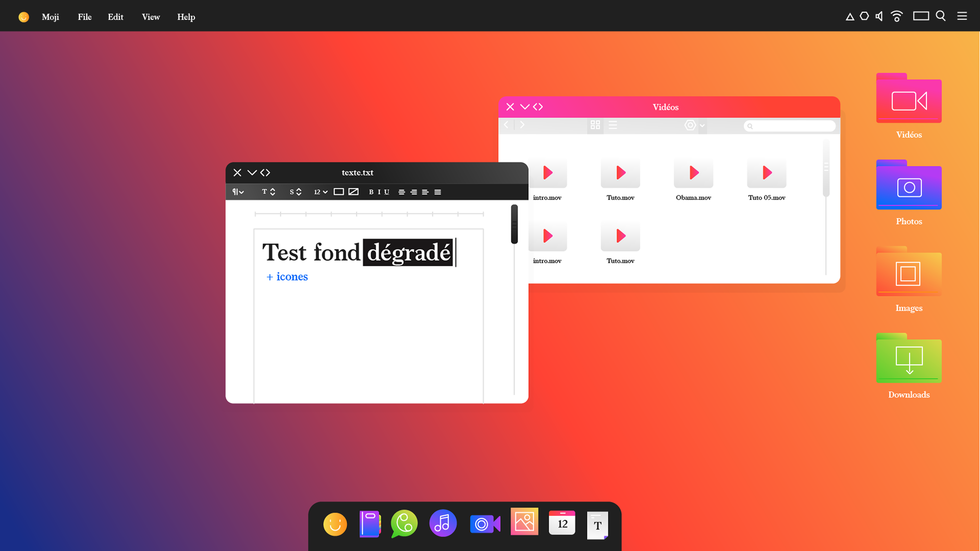This screenshot has height=551, width=980.
Task: Open the pictures app in dock
Action: click(524, 521)
